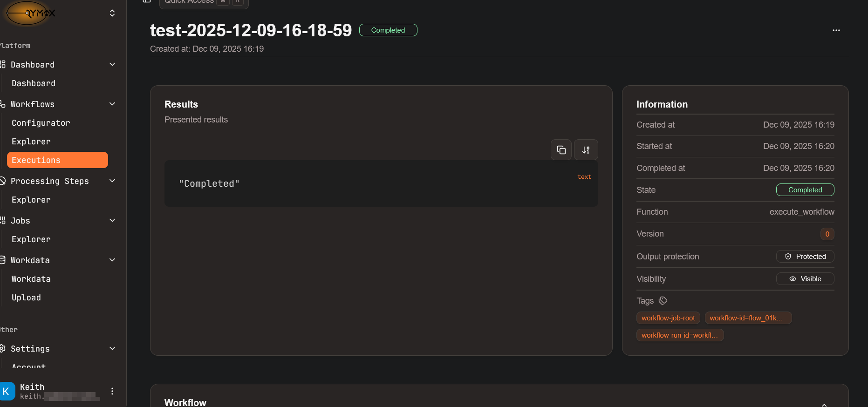868x407 pixels.
Task: Toggle the Protected output protection badge
Action: tap(805, 256)
